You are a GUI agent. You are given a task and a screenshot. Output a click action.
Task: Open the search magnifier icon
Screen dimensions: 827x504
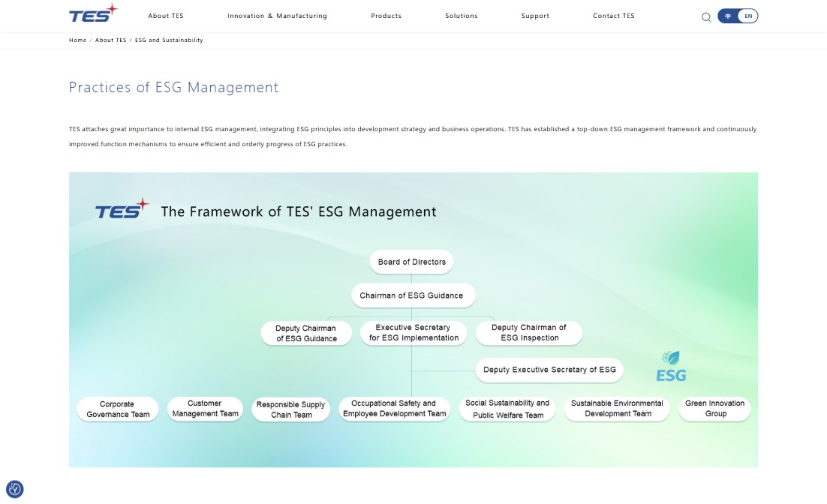pos(706,17)
